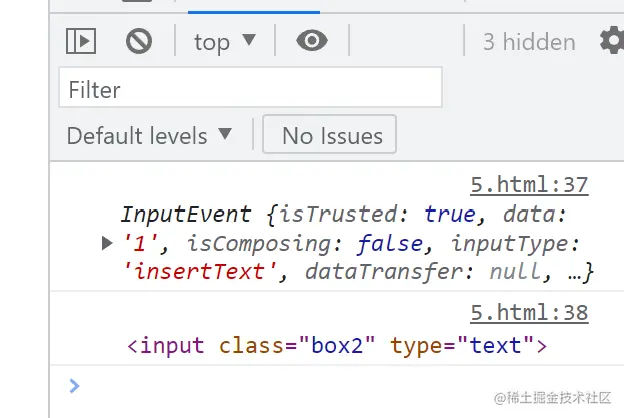The width and height of the screenshot is (624, 418).
Task: Open source link 5.html:37
Action: (529, 185)
